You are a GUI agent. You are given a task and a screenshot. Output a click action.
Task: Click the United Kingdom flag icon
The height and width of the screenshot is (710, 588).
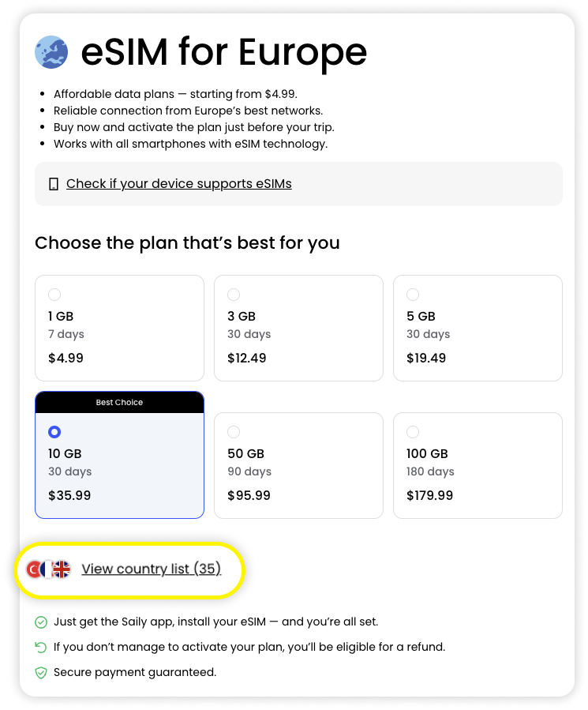(x=62, y=569)
